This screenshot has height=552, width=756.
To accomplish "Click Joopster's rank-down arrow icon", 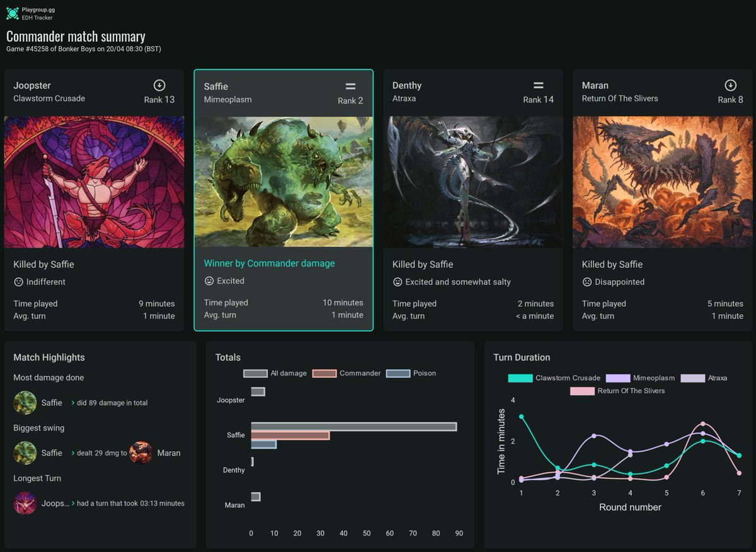I will click(159, 85).
